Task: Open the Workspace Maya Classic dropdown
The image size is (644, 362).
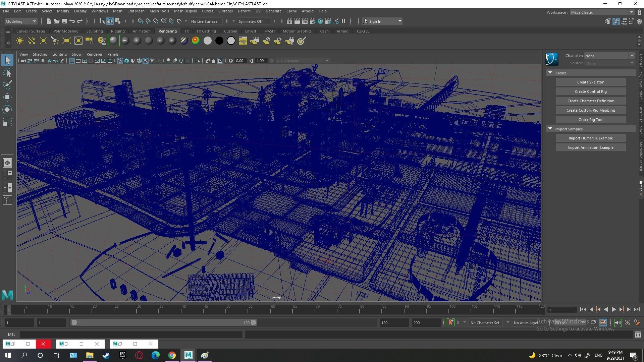Action: 602,12
